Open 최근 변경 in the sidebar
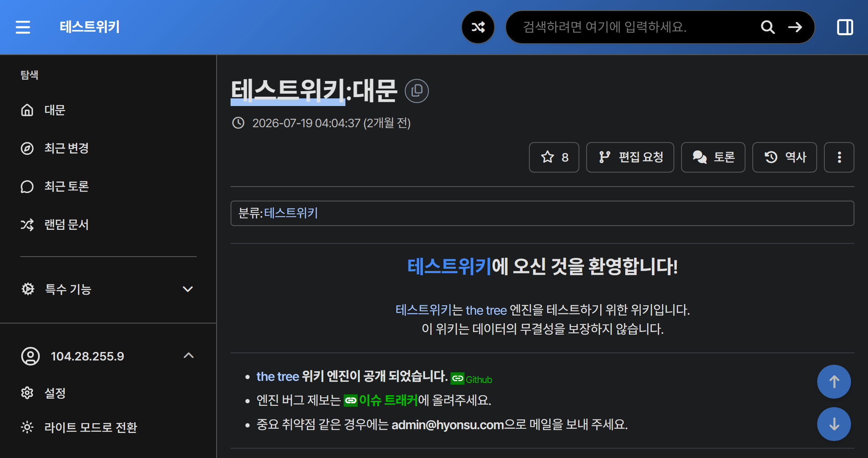Image resolution: width=868 pixels, height=458 pixels. click(x=108, y=148)
